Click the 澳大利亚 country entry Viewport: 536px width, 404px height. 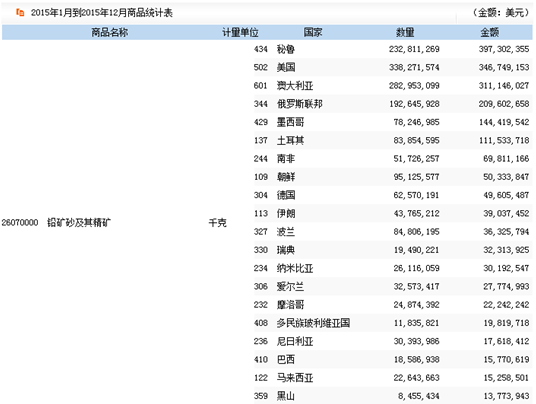[295, 85]
